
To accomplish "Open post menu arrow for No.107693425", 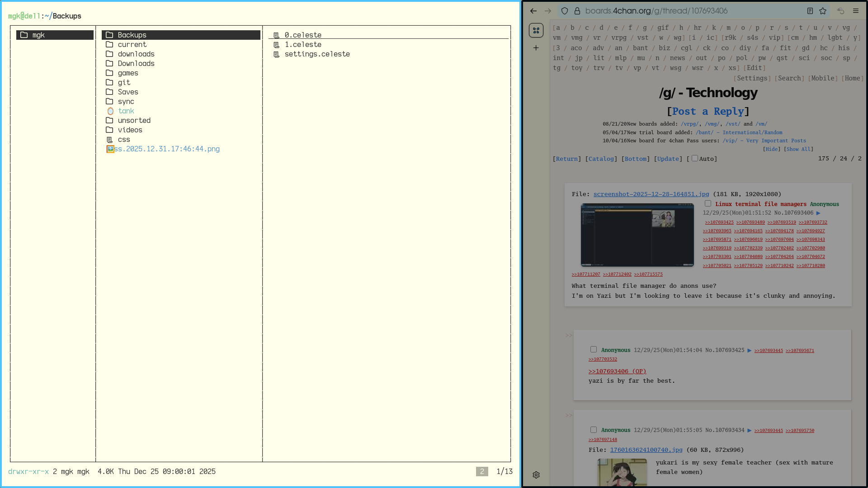I will pos(749,351).
